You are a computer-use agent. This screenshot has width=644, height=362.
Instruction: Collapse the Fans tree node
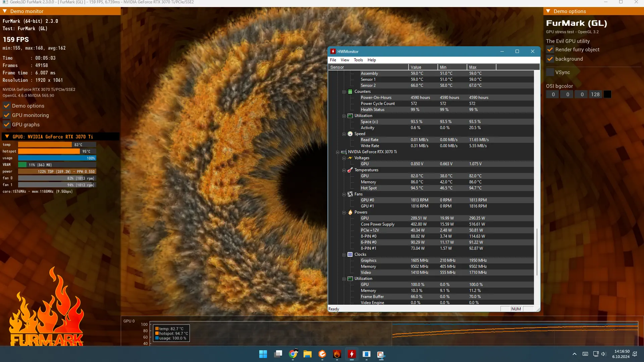[x=344, y=194]
